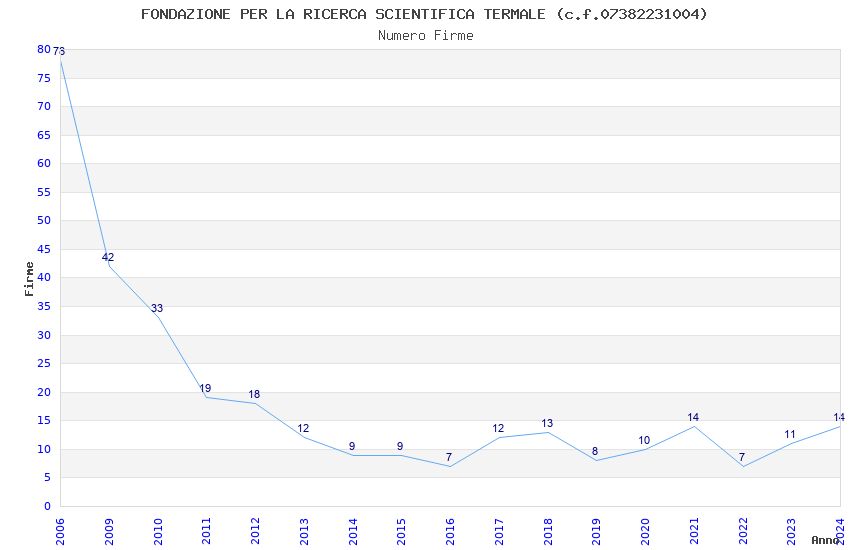Click y-axis tick value 30
Screen dimensions: 850x550
tap(44, 335)
